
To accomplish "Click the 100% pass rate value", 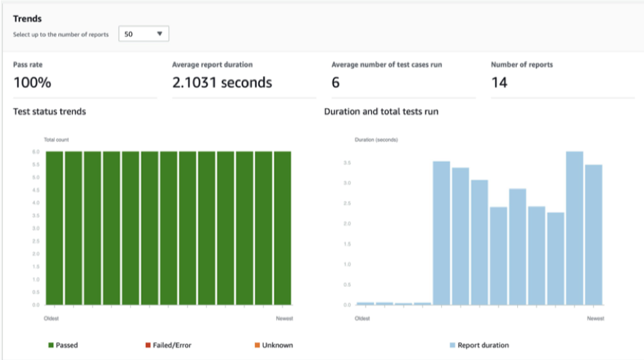I will coord(32,82).
